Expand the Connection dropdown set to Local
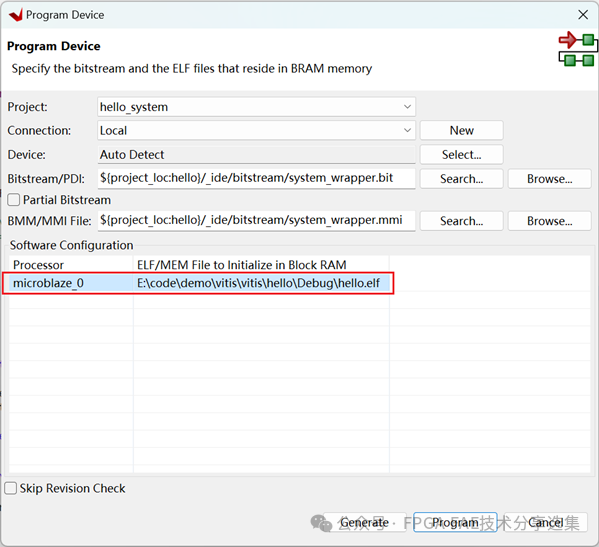Image resolution: width=599 pixels, height=547 pixels. coord(256,131)
